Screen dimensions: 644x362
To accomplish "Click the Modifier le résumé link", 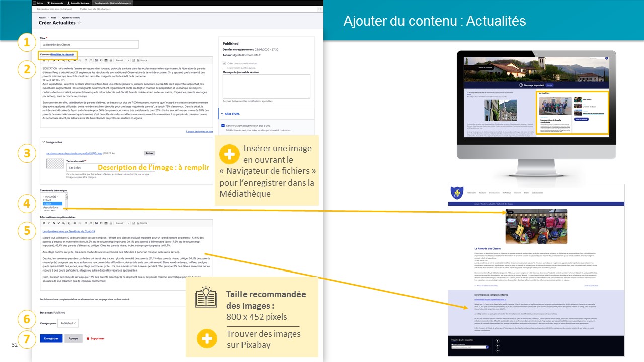I will 63,54.
